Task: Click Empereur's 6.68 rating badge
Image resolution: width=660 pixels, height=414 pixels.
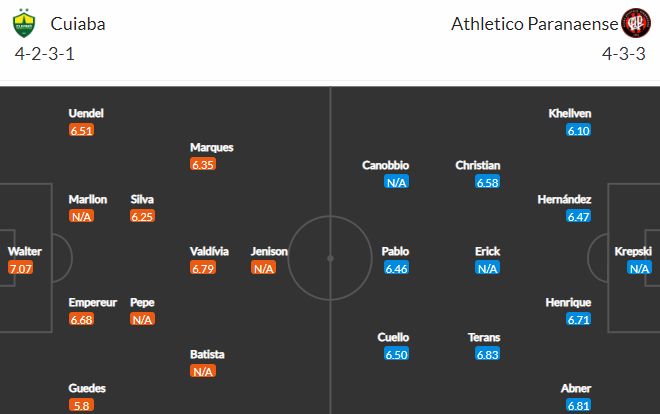Action: click(x=81, y=319)
